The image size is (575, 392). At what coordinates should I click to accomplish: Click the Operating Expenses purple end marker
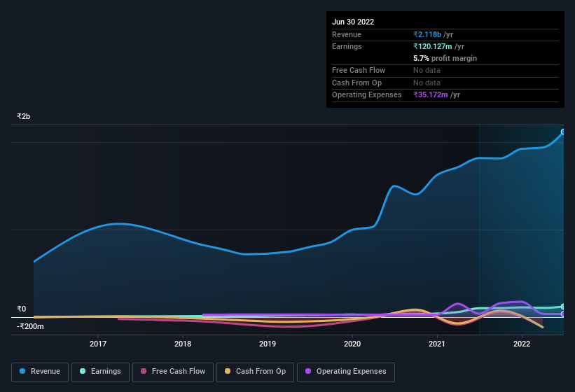click(563, 314)
